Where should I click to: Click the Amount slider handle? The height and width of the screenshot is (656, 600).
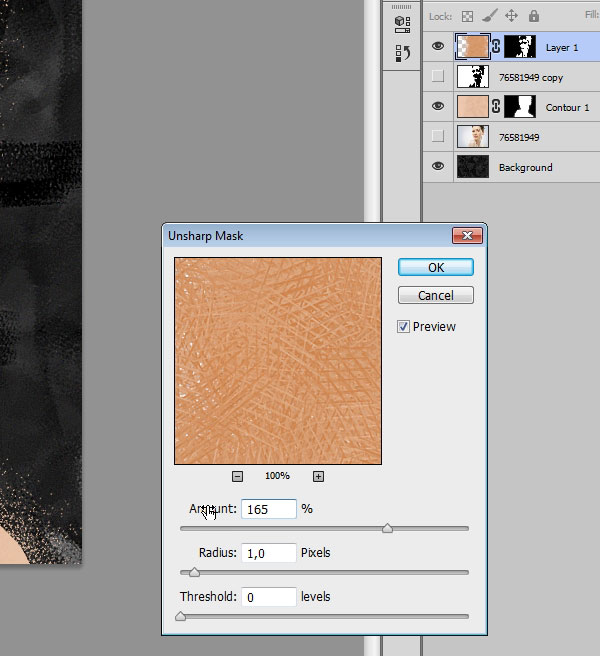pyautogui.click(x=387, y=528)
